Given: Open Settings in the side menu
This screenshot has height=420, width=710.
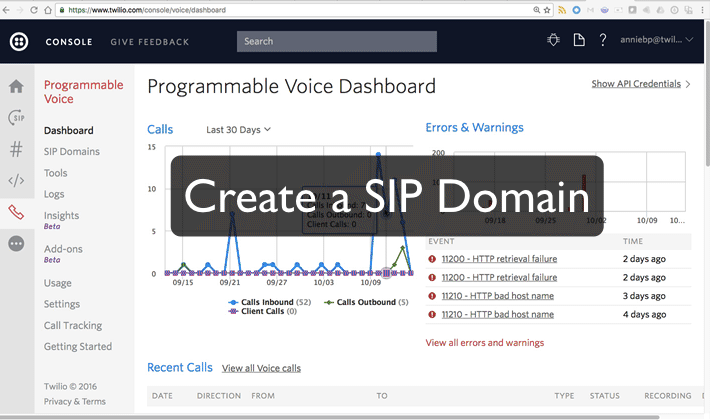Looking at the screenshot, I should point(62,304).
